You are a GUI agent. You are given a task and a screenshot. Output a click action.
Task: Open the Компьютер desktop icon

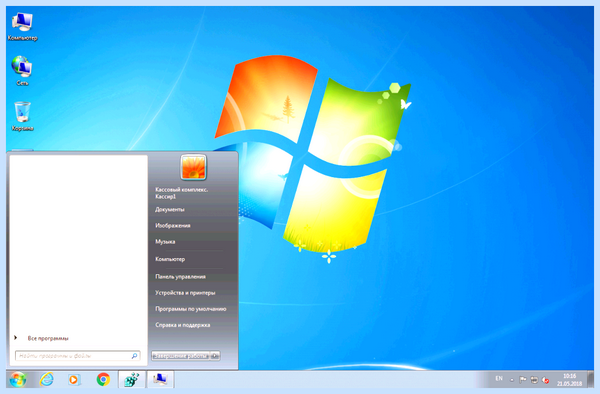coord(22,26)
